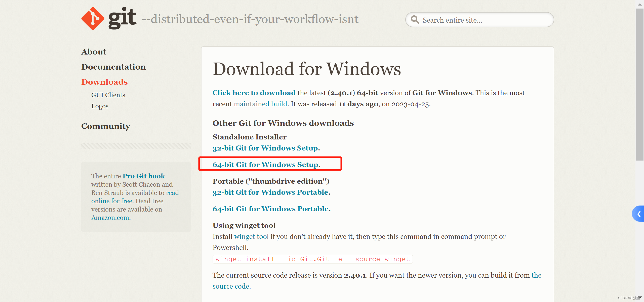Image resolution: width=644 pixels, height=302 pixels.
Task: Open the Documentation section
Action: point(113,67)
